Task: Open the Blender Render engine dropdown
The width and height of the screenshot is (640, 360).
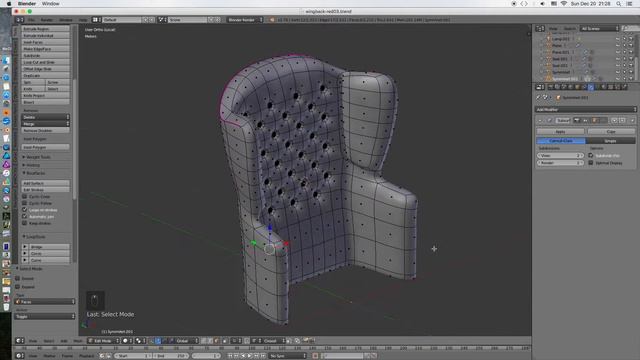Action: (244, 20)
